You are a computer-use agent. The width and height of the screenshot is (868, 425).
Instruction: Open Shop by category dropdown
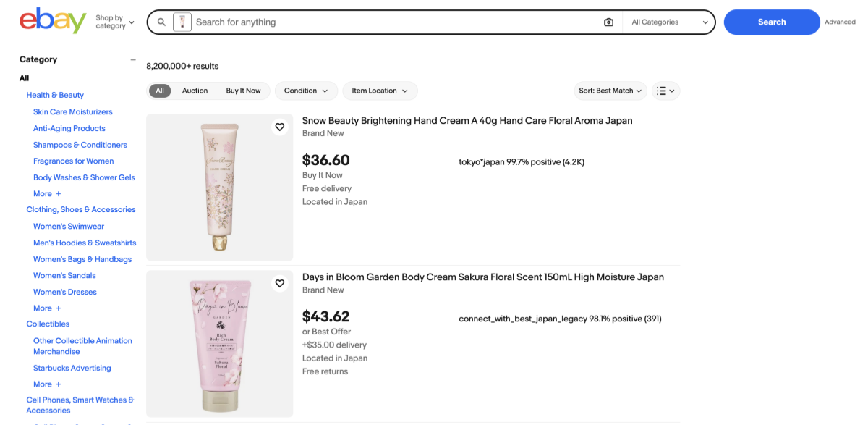[115, 22]
